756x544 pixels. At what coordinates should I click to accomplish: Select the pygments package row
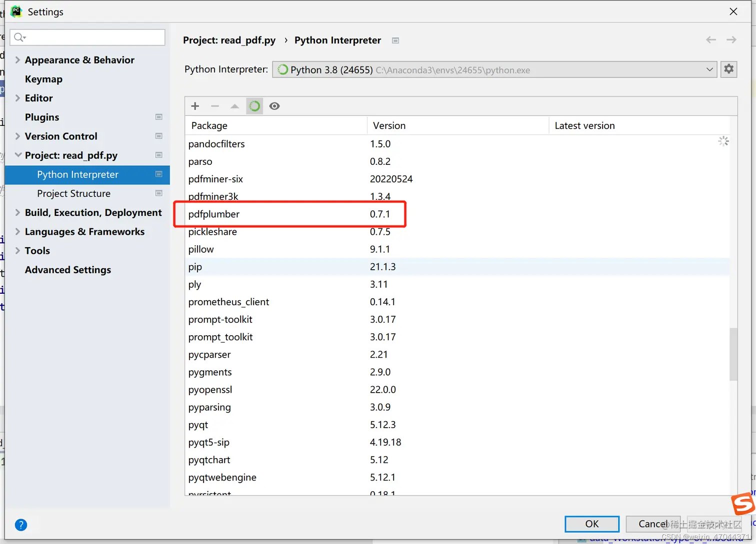pyautogui.click(x=457, y=372)
